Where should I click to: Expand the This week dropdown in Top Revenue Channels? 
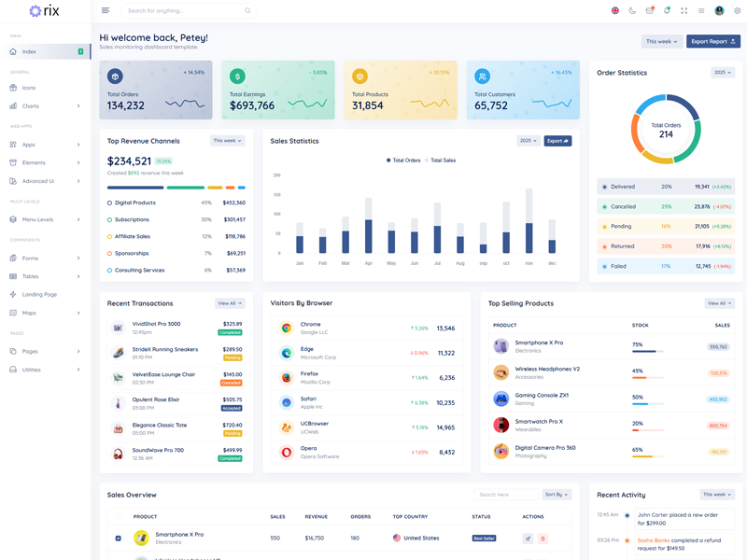[228, 141]
